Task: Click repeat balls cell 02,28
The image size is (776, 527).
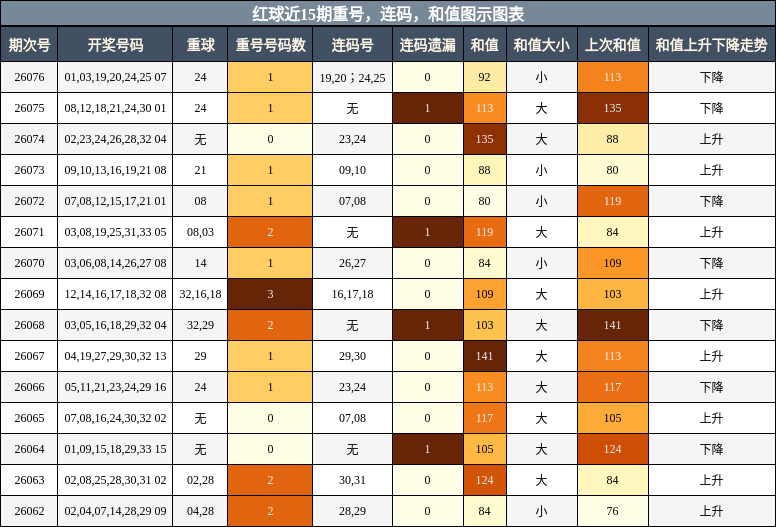Action: pos(200,480)
